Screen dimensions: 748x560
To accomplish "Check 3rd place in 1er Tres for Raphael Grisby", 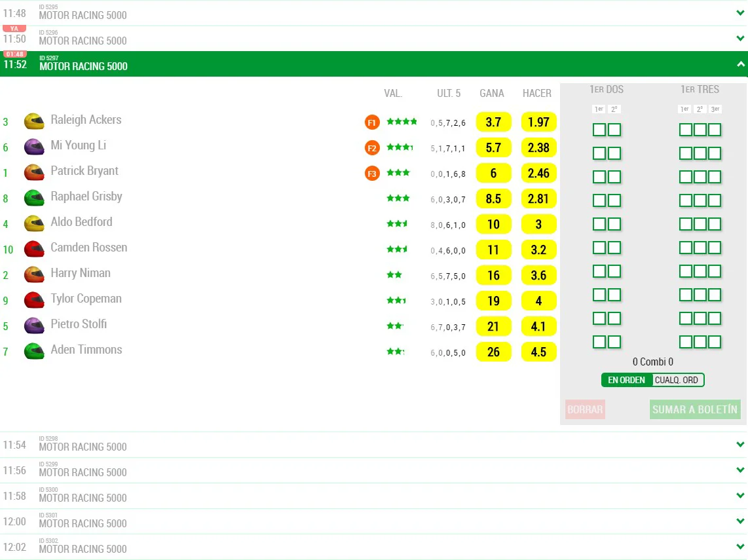I will (715, 200).
